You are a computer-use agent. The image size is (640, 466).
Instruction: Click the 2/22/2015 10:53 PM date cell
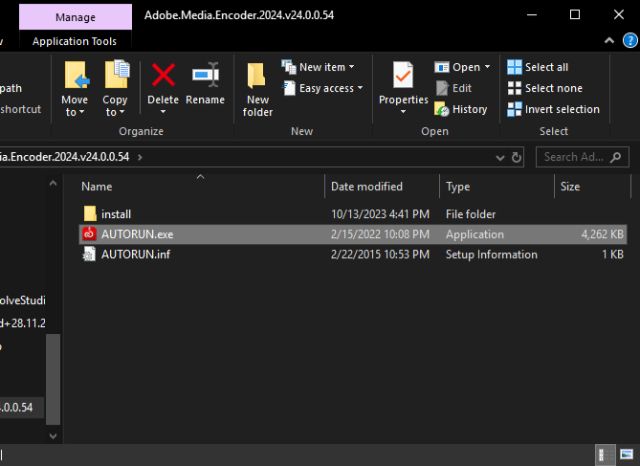380,254
